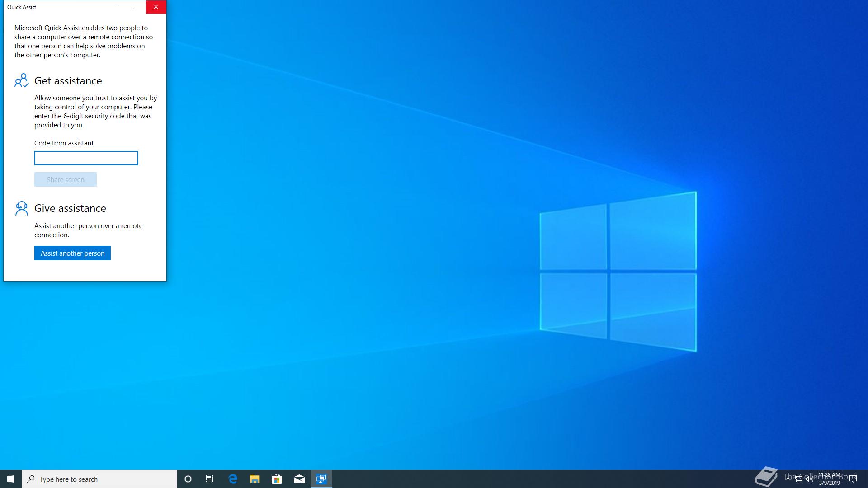The image size is (868, 488).
Task: Open the Windows Start menu
Action: (11, 479)
